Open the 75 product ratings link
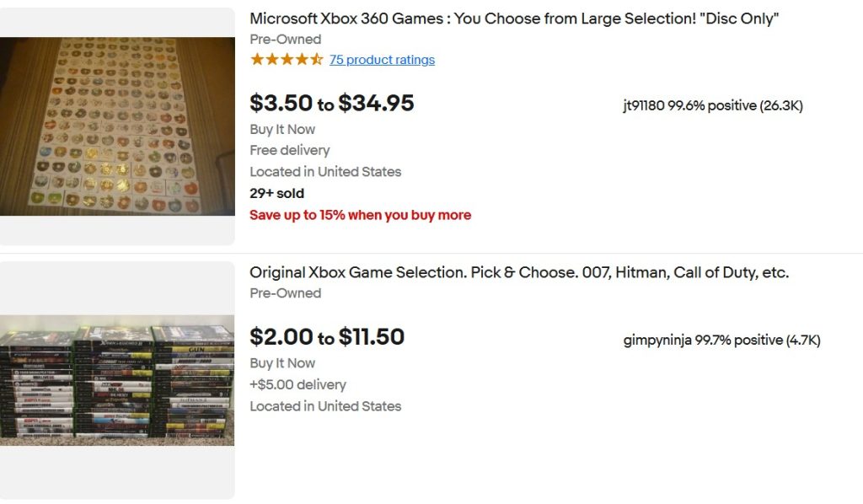Viewport: 863px width, 504px height. click(382, 60)
